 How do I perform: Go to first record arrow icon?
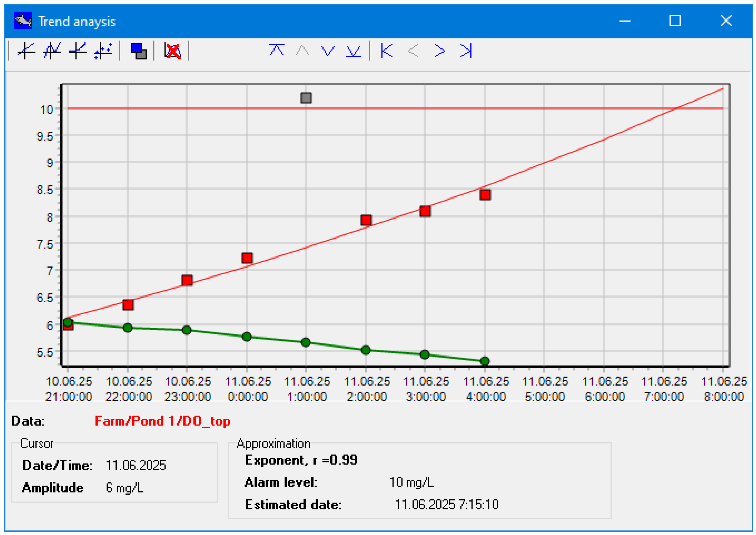pyautogui.click(x=387, y=51)
